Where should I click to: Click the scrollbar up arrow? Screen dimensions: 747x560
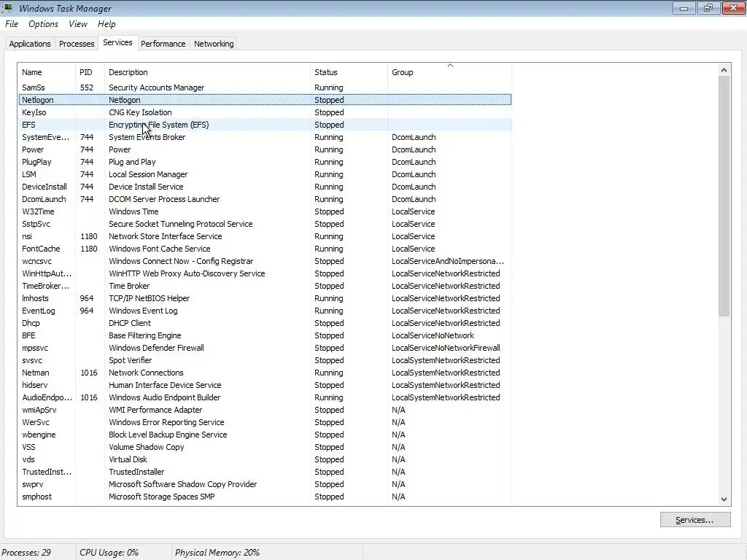(x=724, y=70)
